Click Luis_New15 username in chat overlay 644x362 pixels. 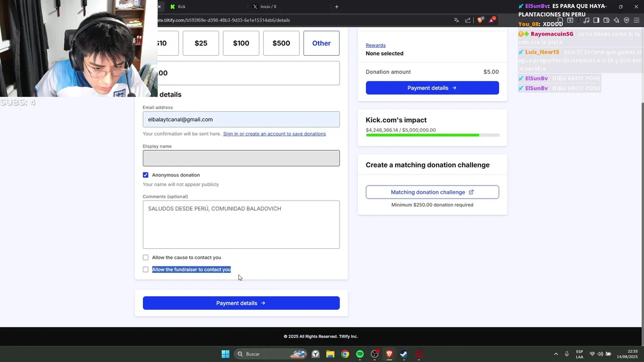[542, 52]
